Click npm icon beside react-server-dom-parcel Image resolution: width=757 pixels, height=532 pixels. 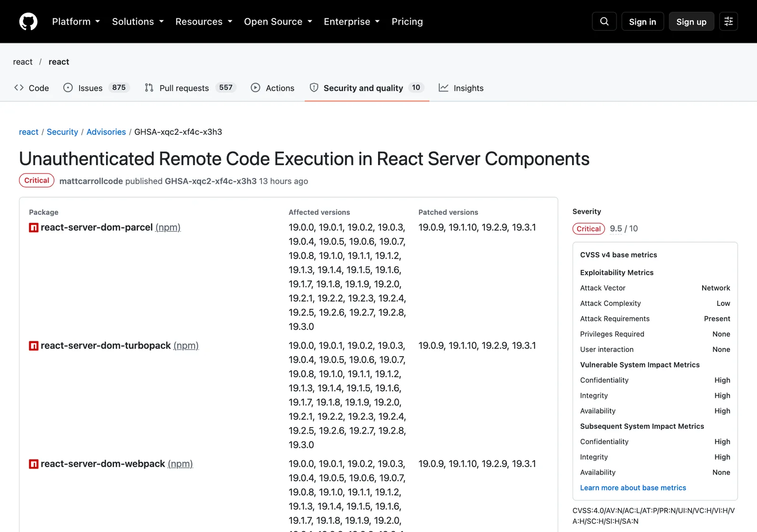click(x=34, y=227)
